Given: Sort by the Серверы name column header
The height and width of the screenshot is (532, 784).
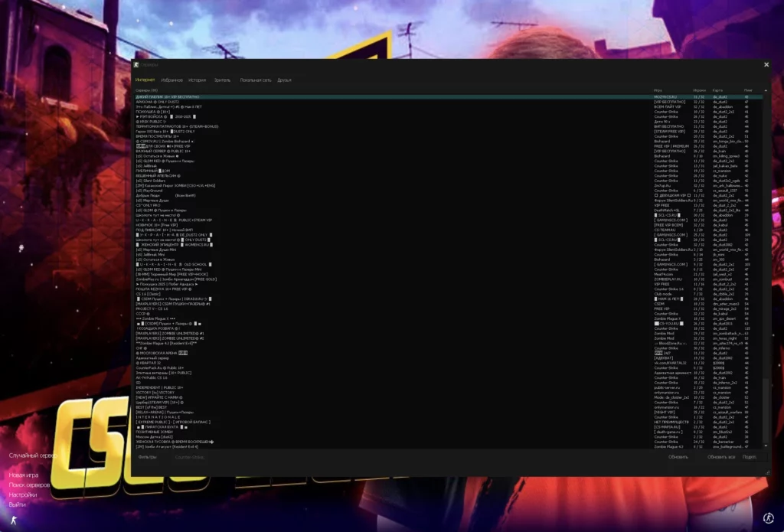Looking at the screenshot, I should pyautogui.click(x=146, y=90).
